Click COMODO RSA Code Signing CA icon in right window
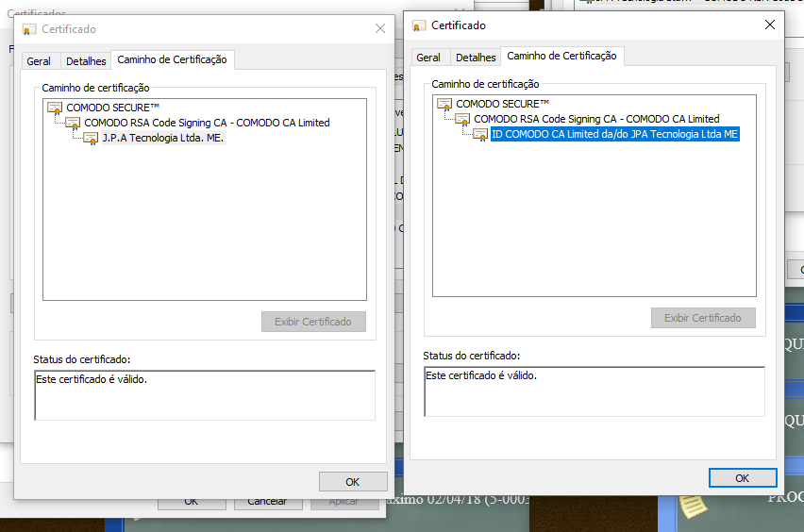The image size is (804, 532). [x=462, y=120]
